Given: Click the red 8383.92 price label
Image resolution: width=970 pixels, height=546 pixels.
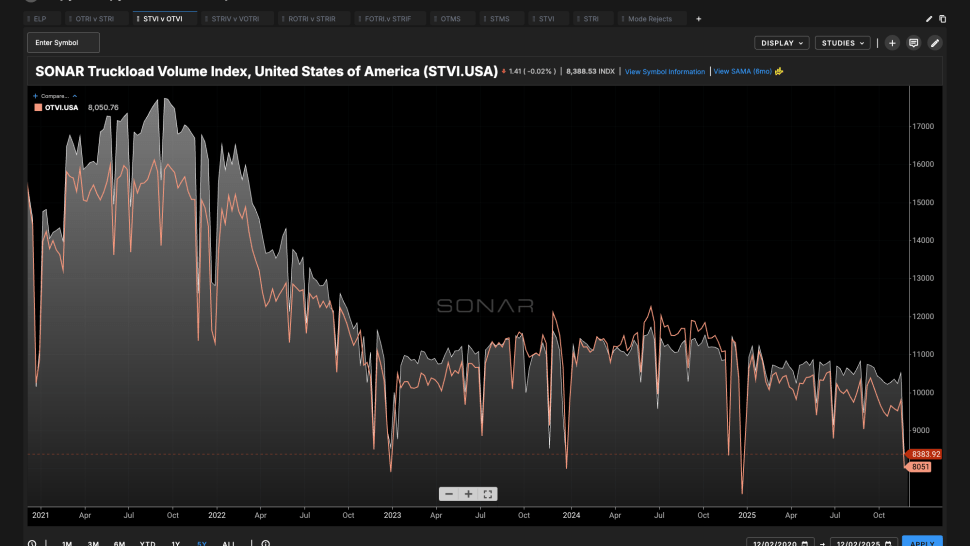Looking at the screenshot, I should click(x=925, y=454).
